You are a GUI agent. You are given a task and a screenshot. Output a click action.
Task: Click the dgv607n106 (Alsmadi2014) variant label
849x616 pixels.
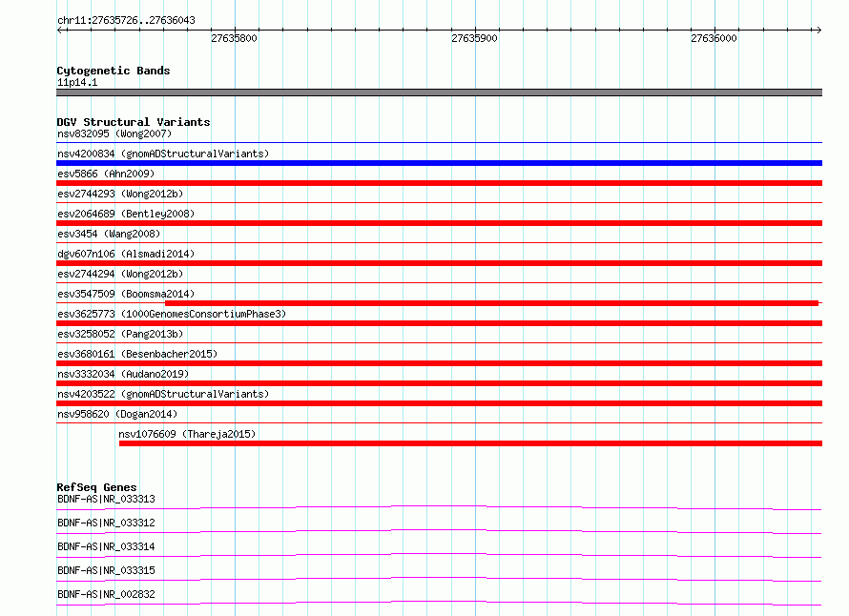click(126, 254)
